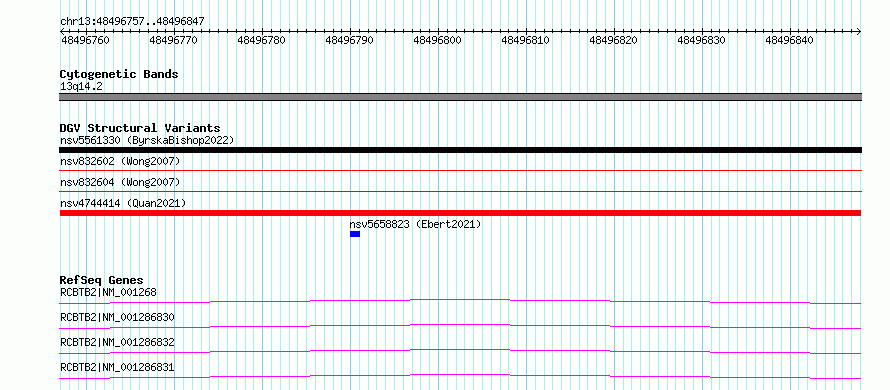Image resolution: width=890 pixels, height=390 pixels.
Task: Open variant nsv4744414 (Quan2021) label
Action: (x=123, y=203)
